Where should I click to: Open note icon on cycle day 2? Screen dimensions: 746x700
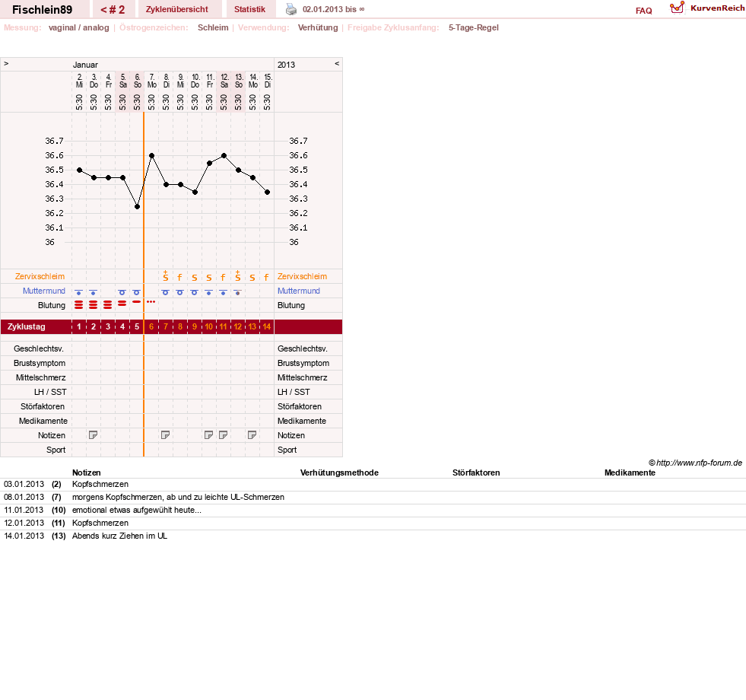click(94, 435)
